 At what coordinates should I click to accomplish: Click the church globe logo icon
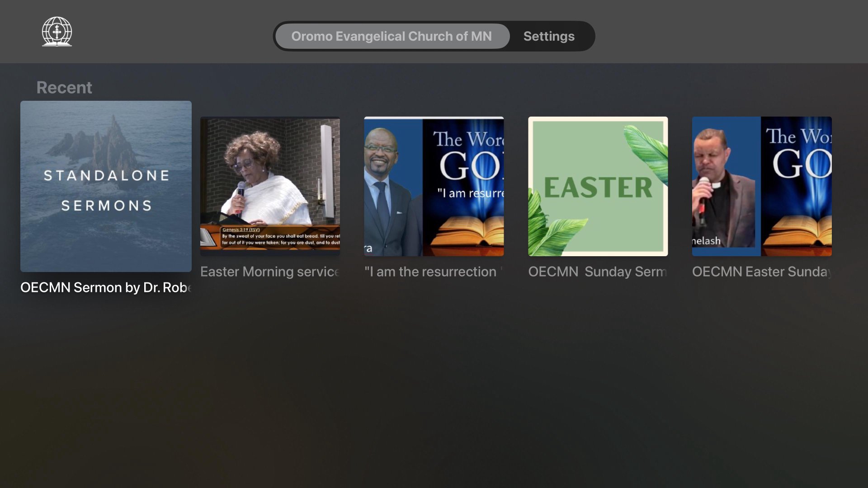point(57,32)
